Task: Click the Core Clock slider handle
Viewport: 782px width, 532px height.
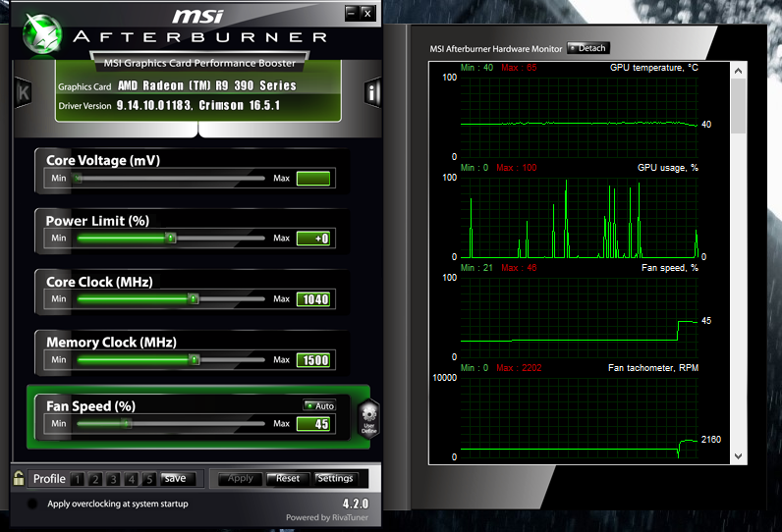Action: pyautogui.click(x=194, y=298)
